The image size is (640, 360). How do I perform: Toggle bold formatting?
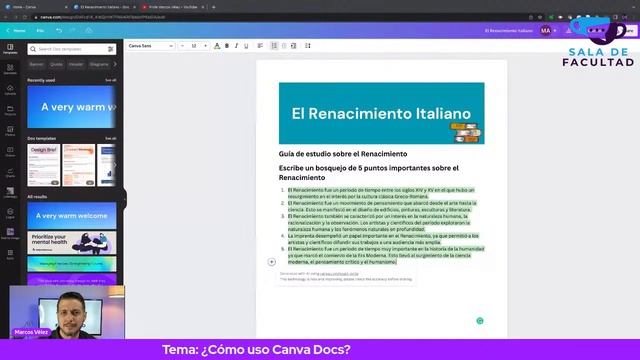pyautogui.click(x=227, y=46)
